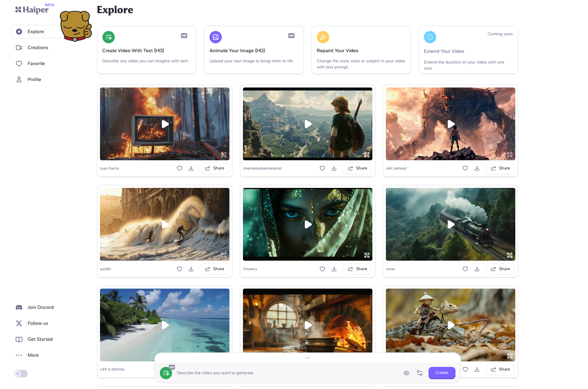
Task: Favorite Juan Garcia's video
Action: point(179,168)
